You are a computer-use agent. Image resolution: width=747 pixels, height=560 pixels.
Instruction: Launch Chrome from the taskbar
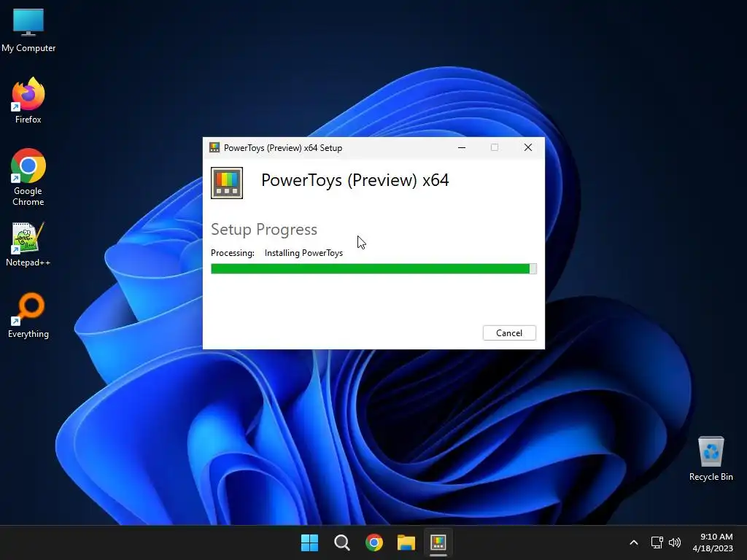click(x=374, y=542)
